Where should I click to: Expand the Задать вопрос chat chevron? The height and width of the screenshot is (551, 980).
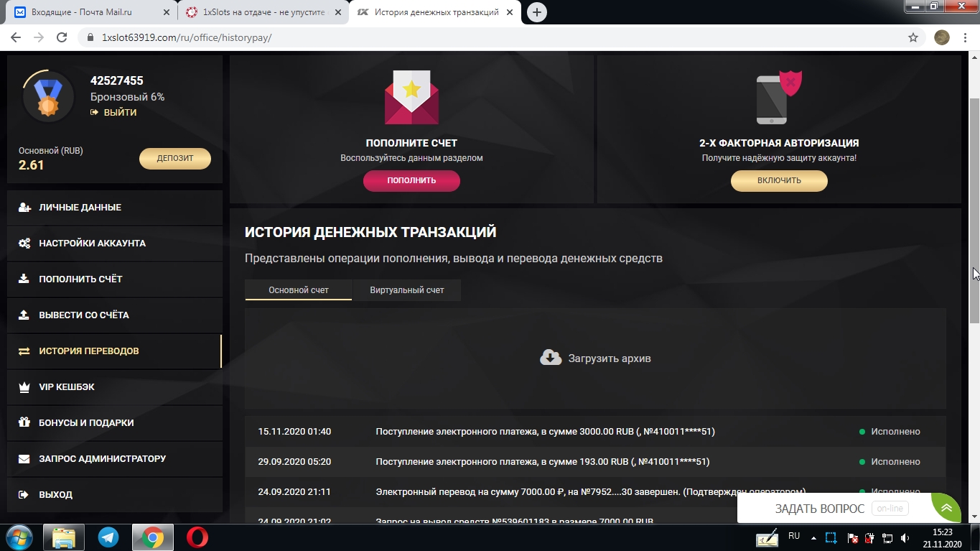tap(947, 508)
